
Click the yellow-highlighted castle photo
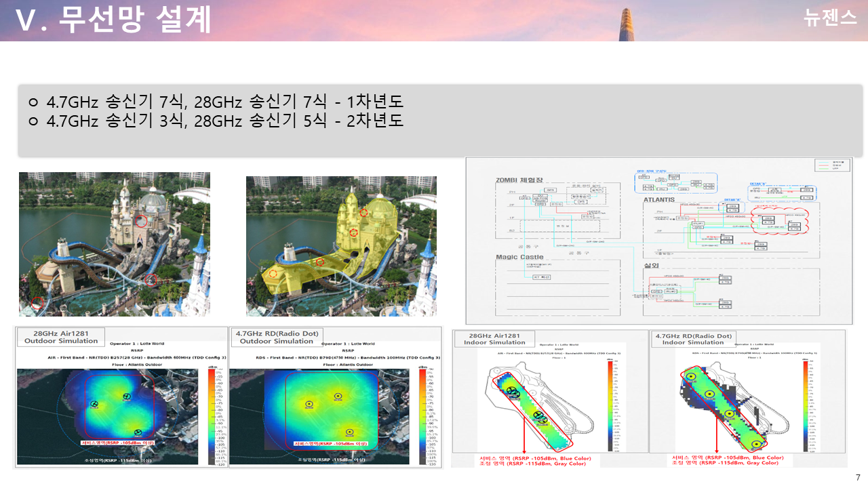(341, 246)
